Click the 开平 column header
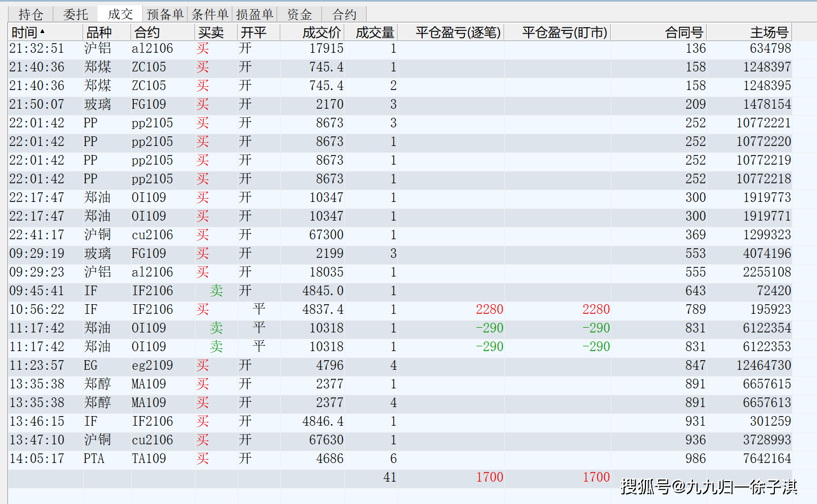 (x=259, y=32)
